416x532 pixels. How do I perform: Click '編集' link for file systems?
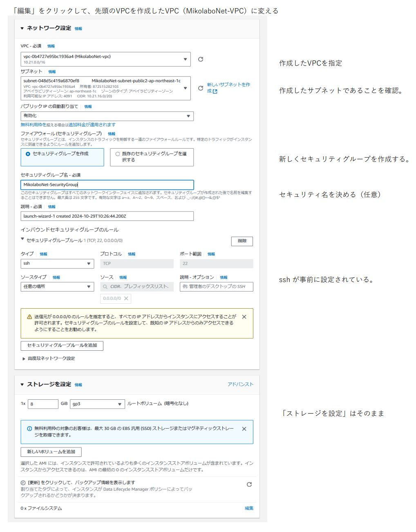pos(249,508)
